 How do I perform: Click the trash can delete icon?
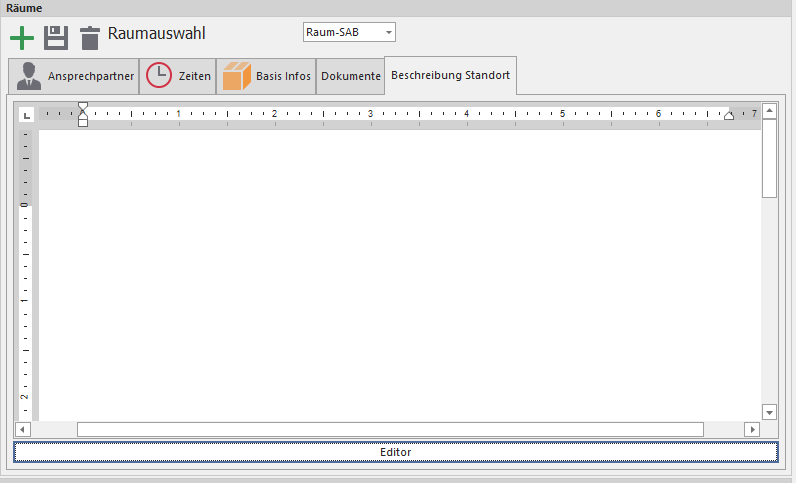coord(90,38)
